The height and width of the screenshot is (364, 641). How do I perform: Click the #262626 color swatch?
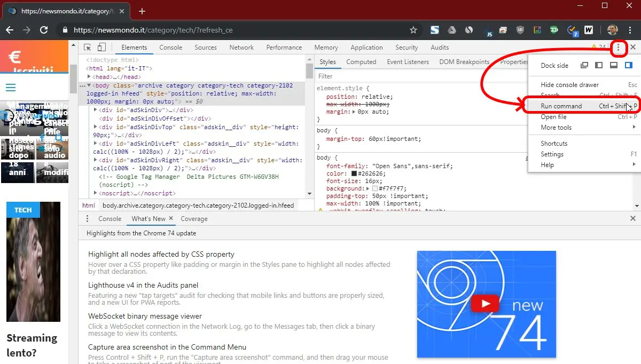click(354, 173)
